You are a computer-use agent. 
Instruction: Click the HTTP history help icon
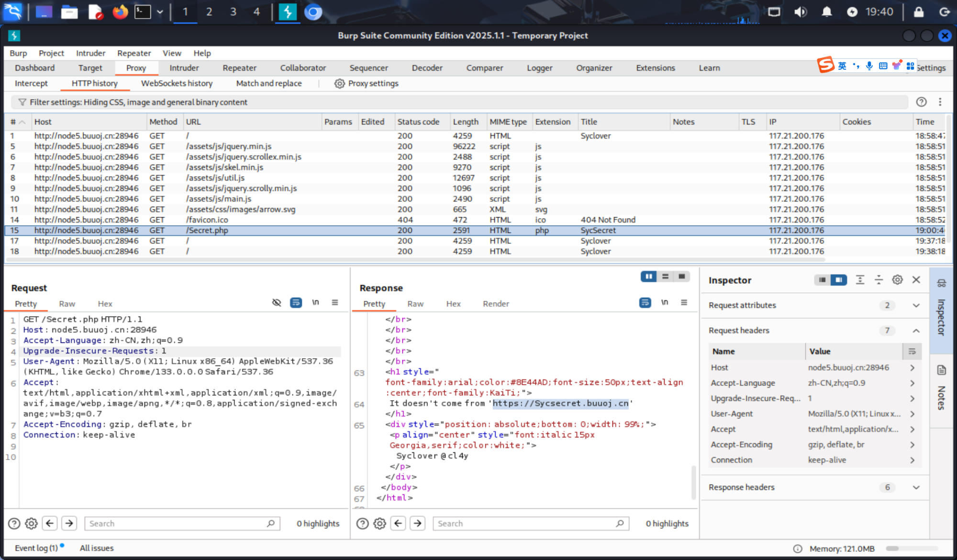[x=921, y=102]
